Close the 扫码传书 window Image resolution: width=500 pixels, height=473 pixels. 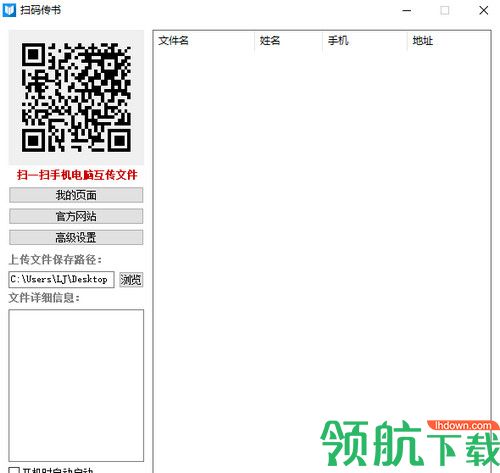[484, 10]
